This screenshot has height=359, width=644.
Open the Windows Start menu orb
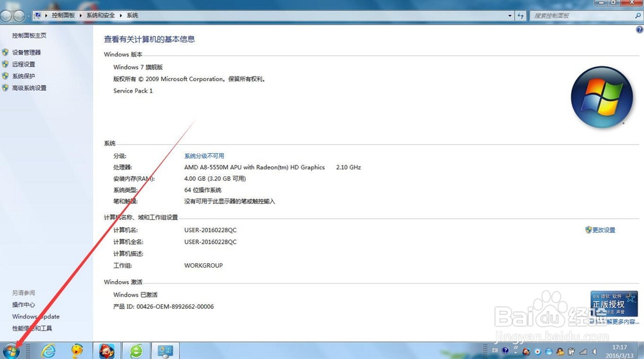(11, 351)
